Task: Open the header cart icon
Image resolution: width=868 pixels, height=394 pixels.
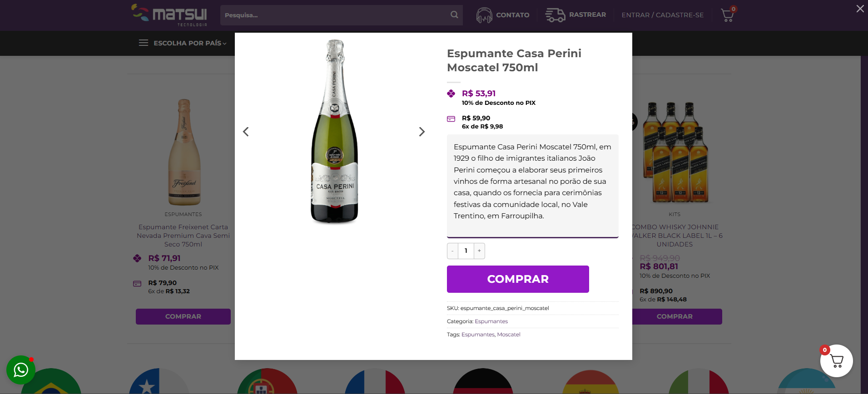Action: [727, 15]
